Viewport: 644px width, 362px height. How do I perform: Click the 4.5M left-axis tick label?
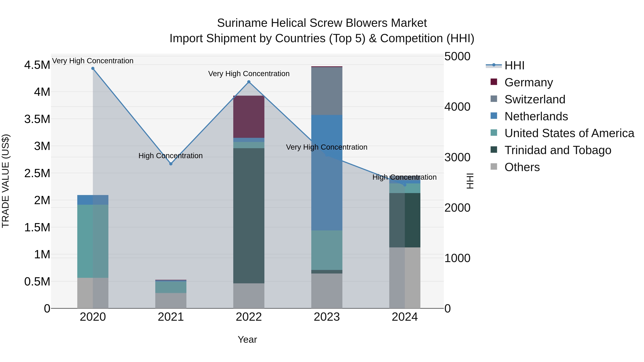coord(37,65)
